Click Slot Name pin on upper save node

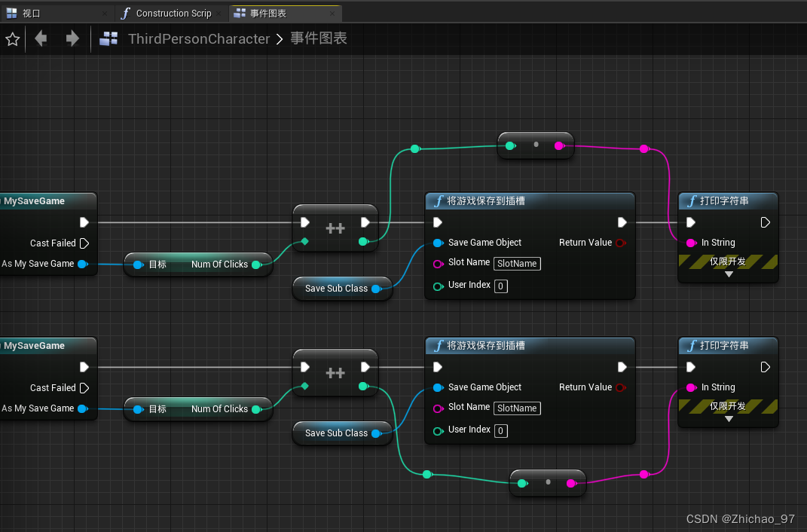pyautogui.click(x=438, y=264)
